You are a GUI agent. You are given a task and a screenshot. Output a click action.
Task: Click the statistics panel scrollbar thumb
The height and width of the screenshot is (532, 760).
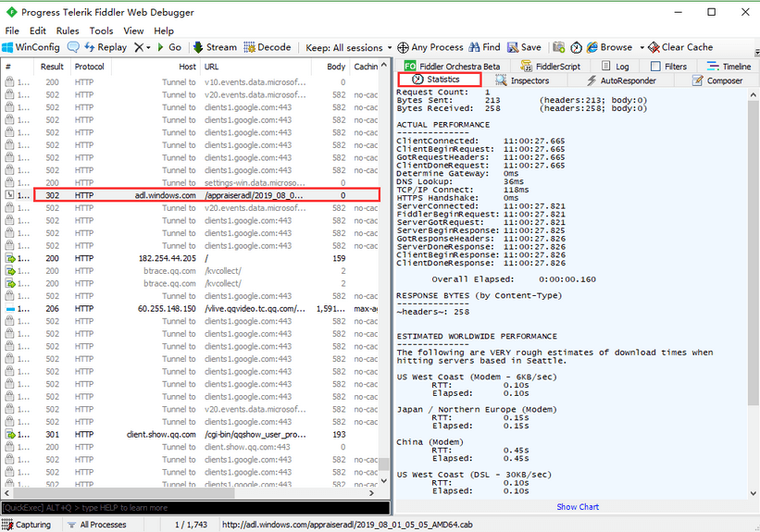(754, 252)
